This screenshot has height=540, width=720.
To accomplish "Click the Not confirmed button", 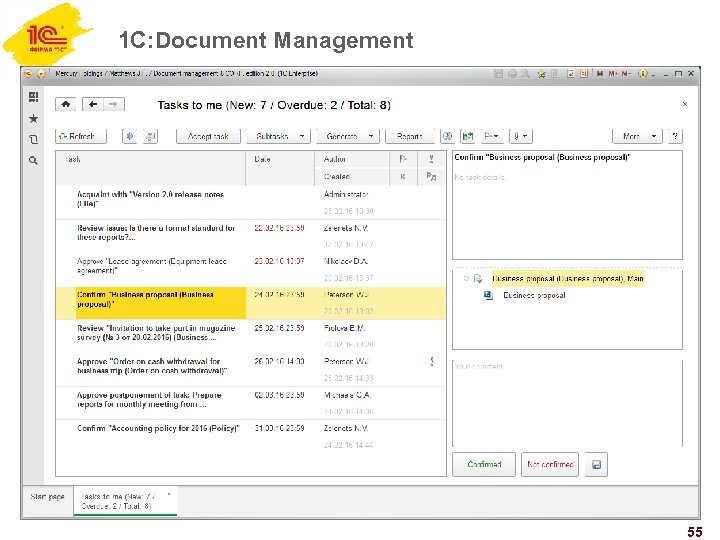I will 550,464.
